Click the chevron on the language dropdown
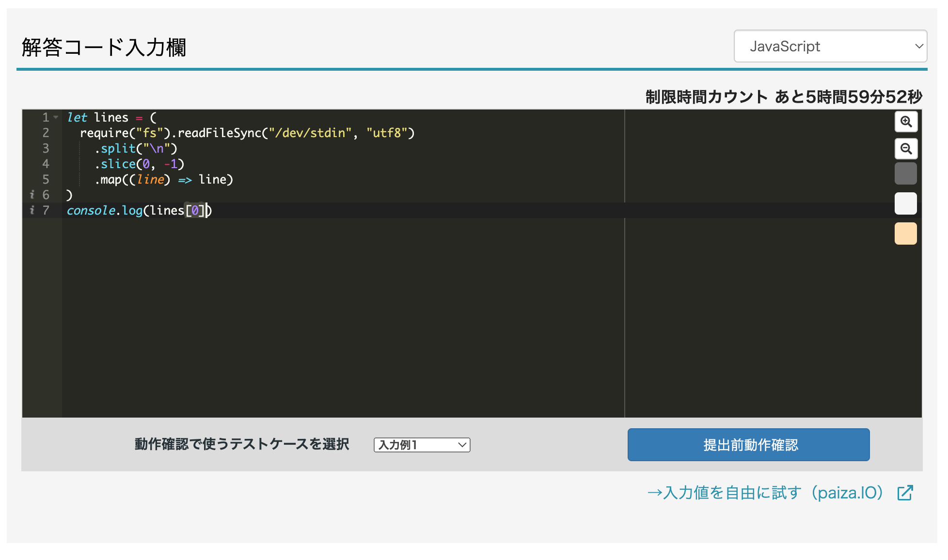This screenshot has width=948, height=560. [x=919, y=46]
